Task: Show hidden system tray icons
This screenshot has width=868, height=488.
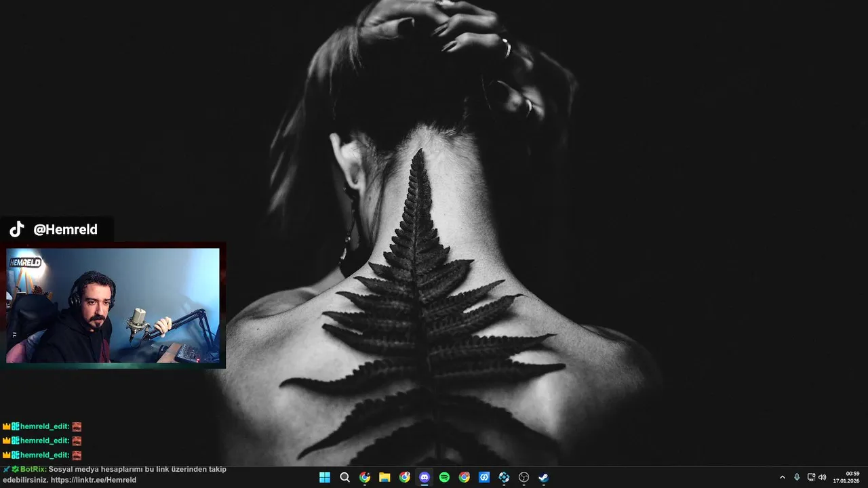Action: [782, 477]
